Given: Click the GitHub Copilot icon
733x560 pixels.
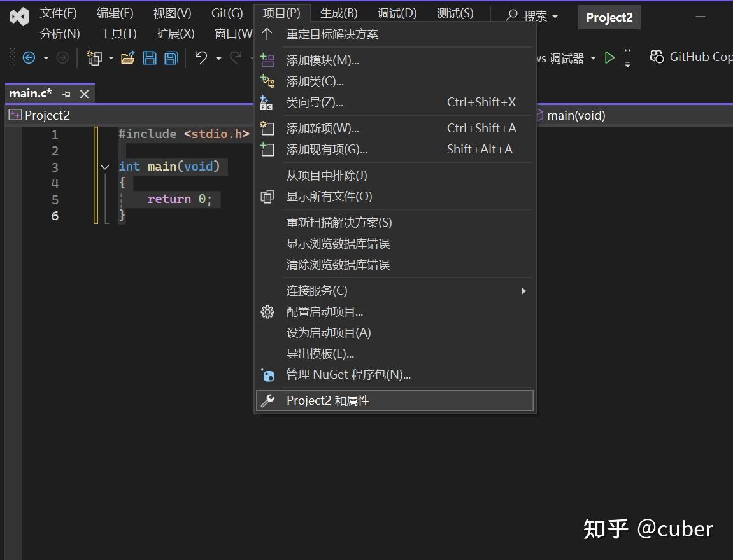Looking at the screenshot, I should [657, 57].
